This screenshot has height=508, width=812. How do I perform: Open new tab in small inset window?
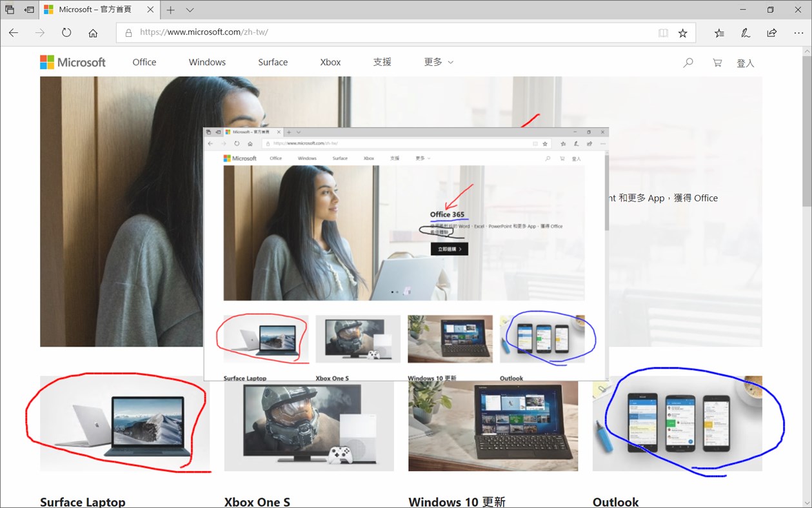tap(289, 132)
